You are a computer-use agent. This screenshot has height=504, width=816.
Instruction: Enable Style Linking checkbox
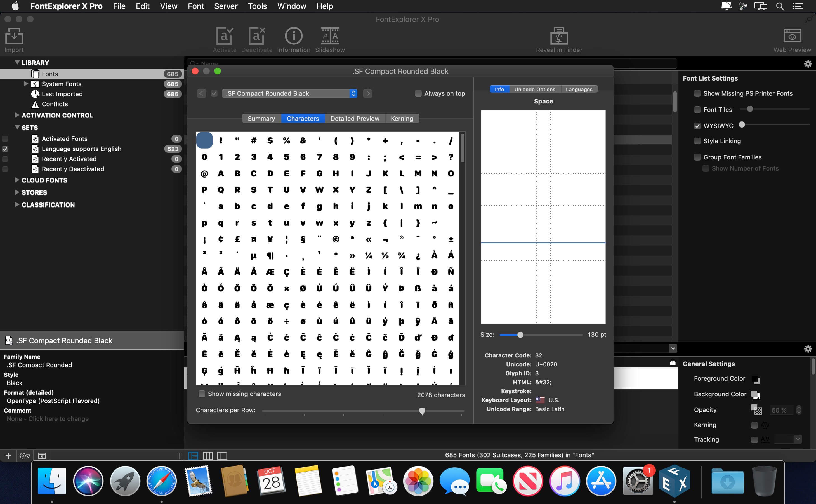pos(697,141)
